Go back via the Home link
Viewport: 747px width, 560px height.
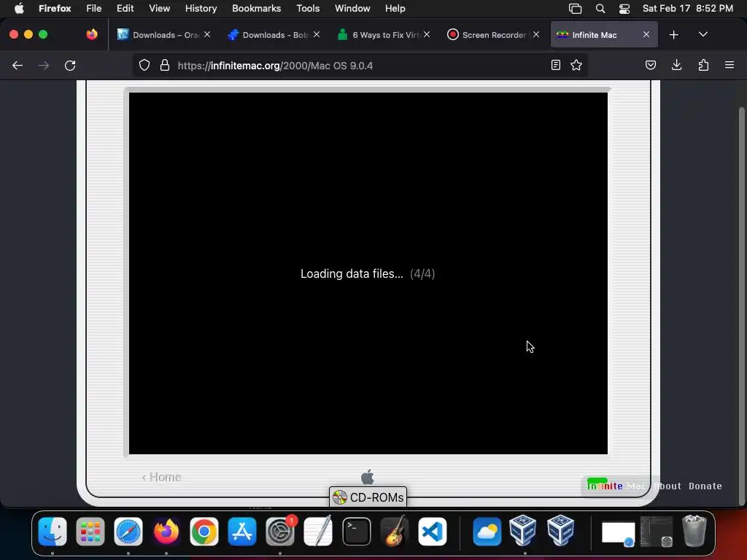pyautogui.click(x=161, y=477)
